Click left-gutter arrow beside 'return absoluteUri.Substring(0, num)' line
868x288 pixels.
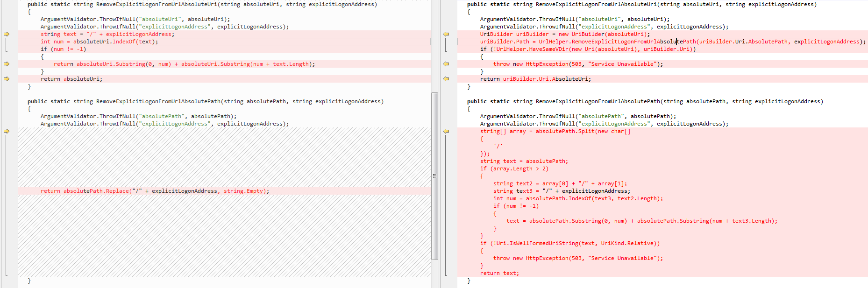tap(7, 64)
